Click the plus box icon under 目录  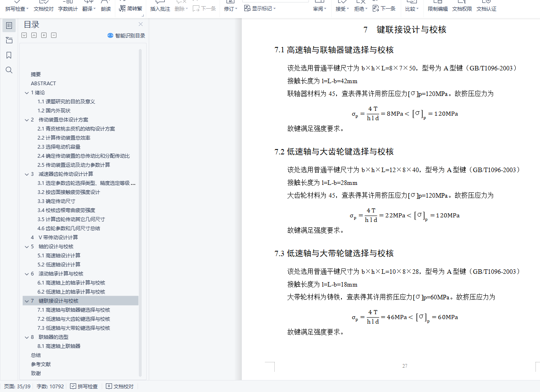(x=44, y=35)
